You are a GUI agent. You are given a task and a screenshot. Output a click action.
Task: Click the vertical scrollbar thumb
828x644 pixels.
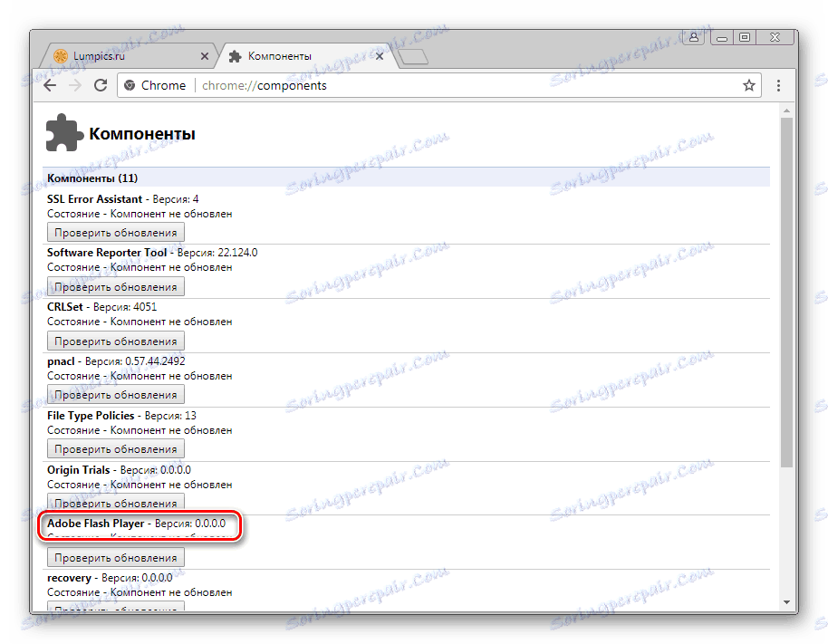(786, 292)
